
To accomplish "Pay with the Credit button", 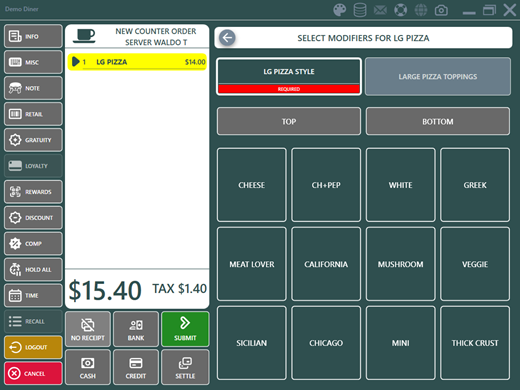I will (x=136, y=367).
